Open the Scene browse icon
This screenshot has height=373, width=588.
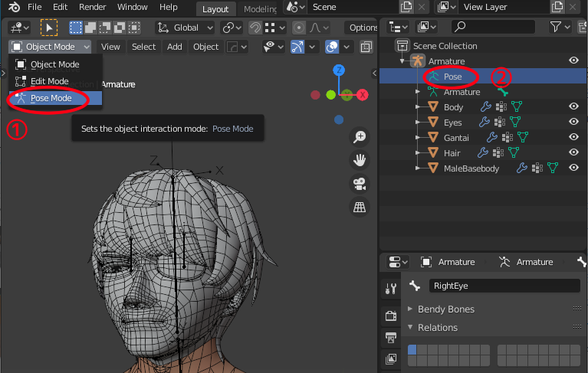pos(295,7)
